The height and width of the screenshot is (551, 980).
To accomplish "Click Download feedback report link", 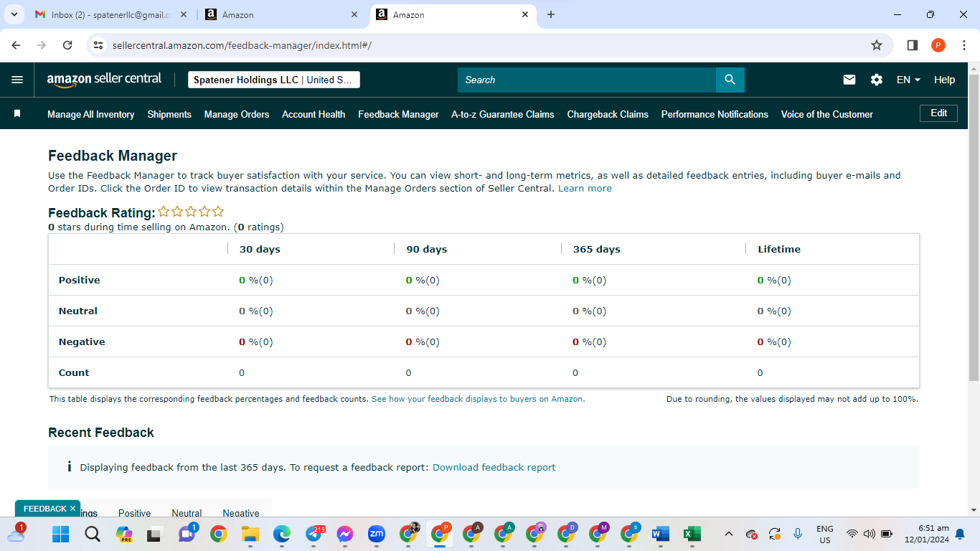I will coord(494,467).
